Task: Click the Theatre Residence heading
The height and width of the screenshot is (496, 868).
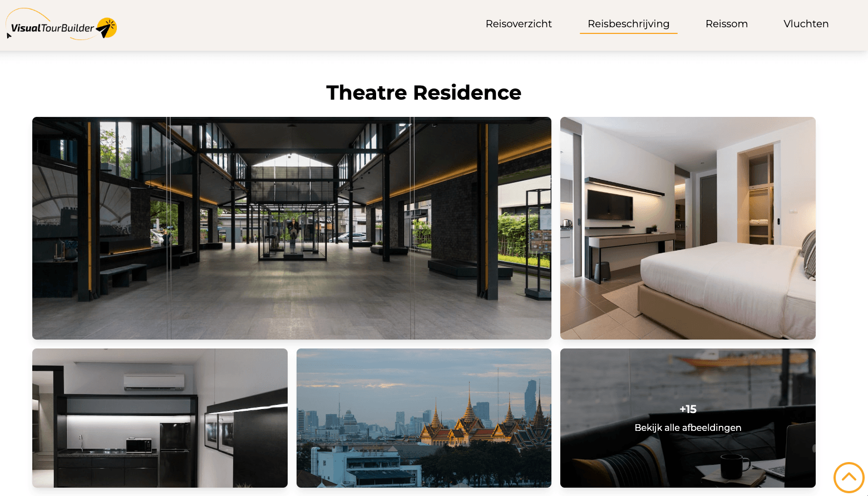Action: pos(423,92)
